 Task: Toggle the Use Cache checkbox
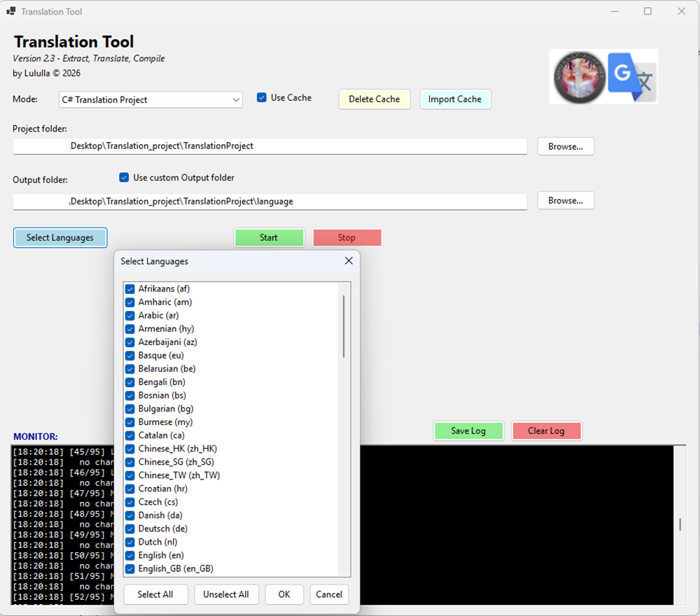click(x=262, y=97)
